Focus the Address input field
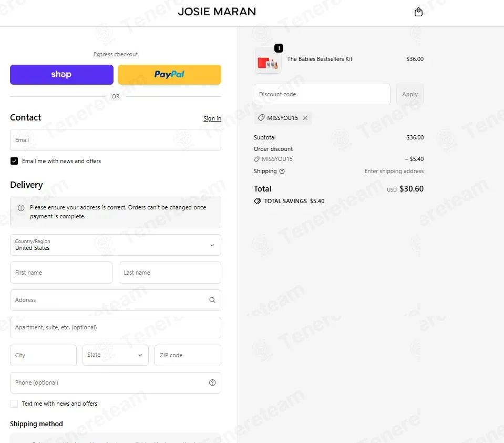Image resolution: width=504 pixels, height=443 pixels. coord(116,300)
